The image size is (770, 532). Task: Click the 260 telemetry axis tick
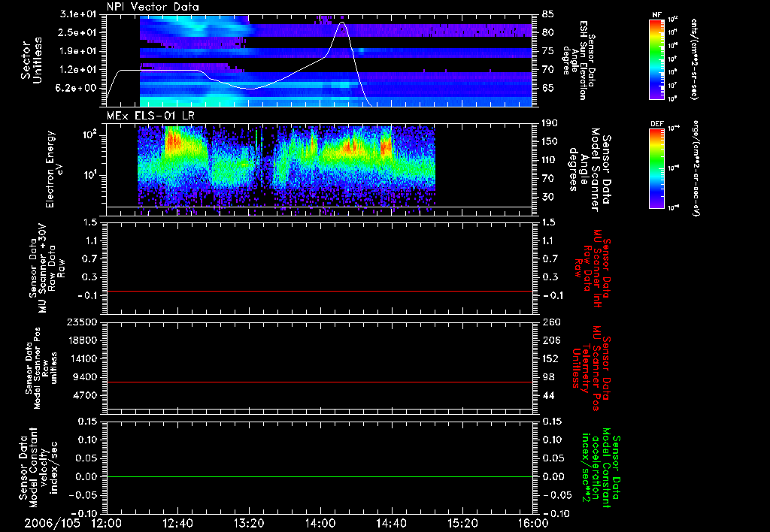click(551, 322)
